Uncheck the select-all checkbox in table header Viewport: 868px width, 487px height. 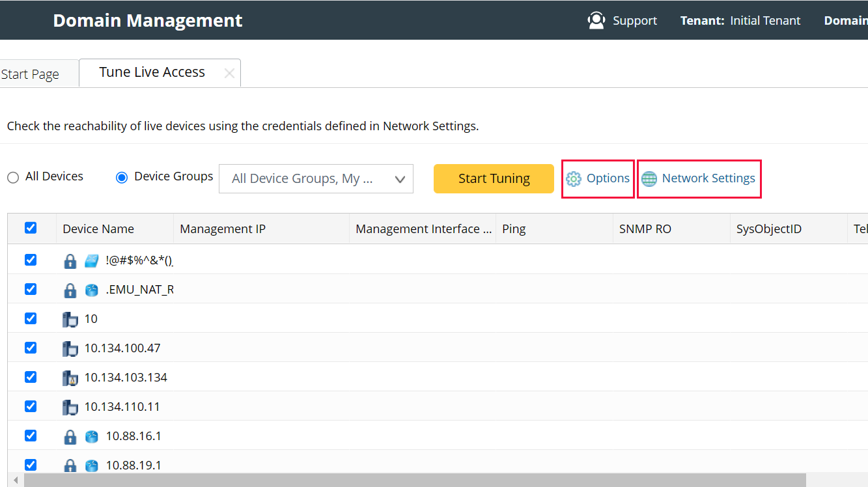click(31, 228)
